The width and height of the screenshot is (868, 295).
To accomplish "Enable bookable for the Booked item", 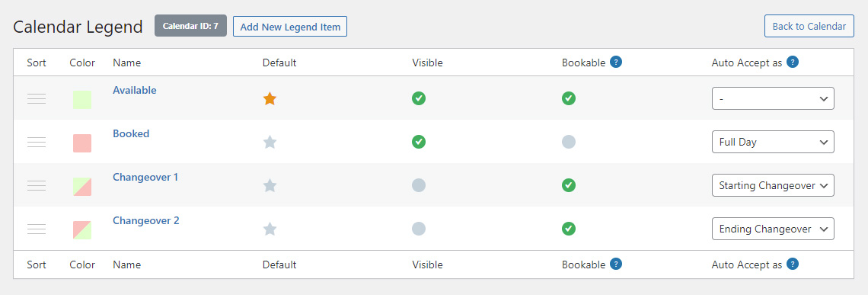I will (569, 142).
